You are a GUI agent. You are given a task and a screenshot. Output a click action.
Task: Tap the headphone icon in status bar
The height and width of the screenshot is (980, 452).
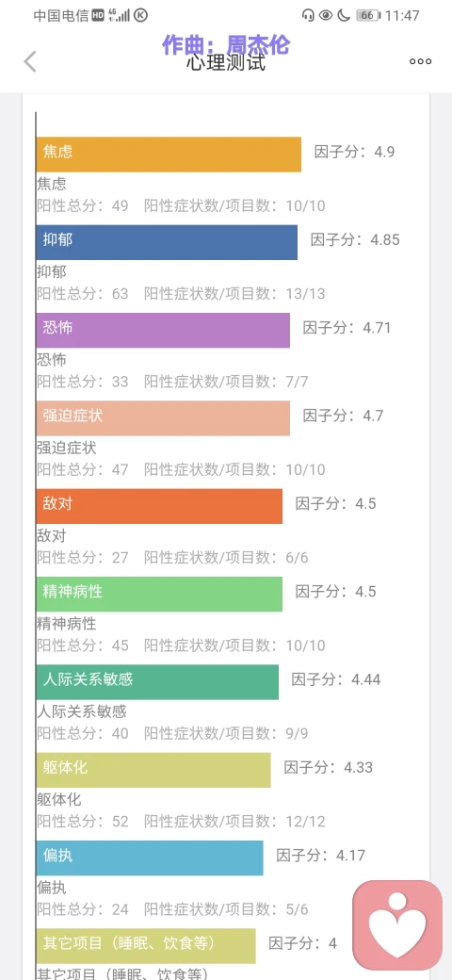(307, 16)
